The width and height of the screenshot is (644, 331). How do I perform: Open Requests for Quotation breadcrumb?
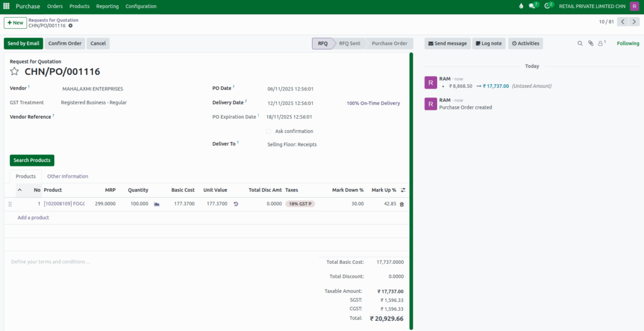coord(53,19)
